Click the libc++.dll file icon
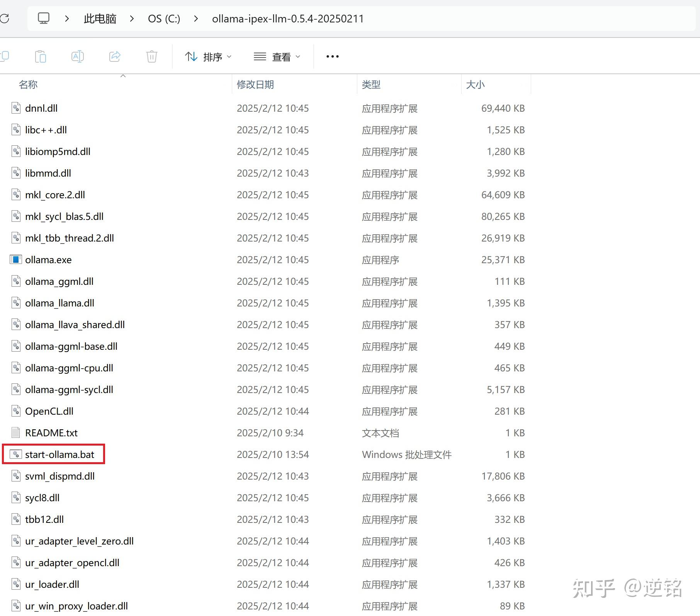Screen dimensions: 700x616 pos(16,129)
